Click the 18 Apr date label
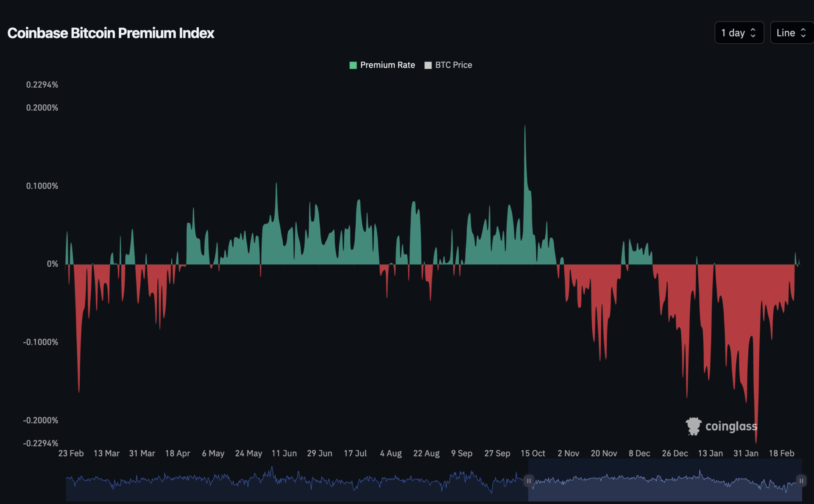Image resolution: width=814 pixels, height=504 pixels. (178, 454)
